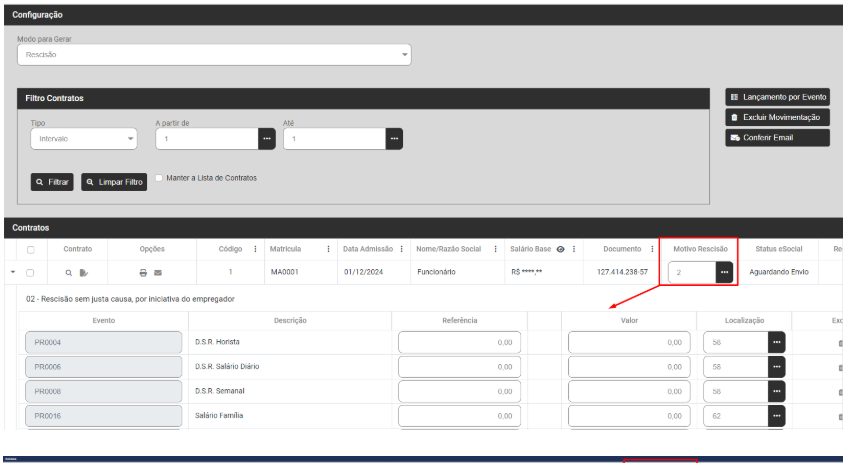Viewport: 850px width, 463px height.
Task: Click the magnifier icon in Contrato column
Action: pyautogui.click(x=69, y=272)
